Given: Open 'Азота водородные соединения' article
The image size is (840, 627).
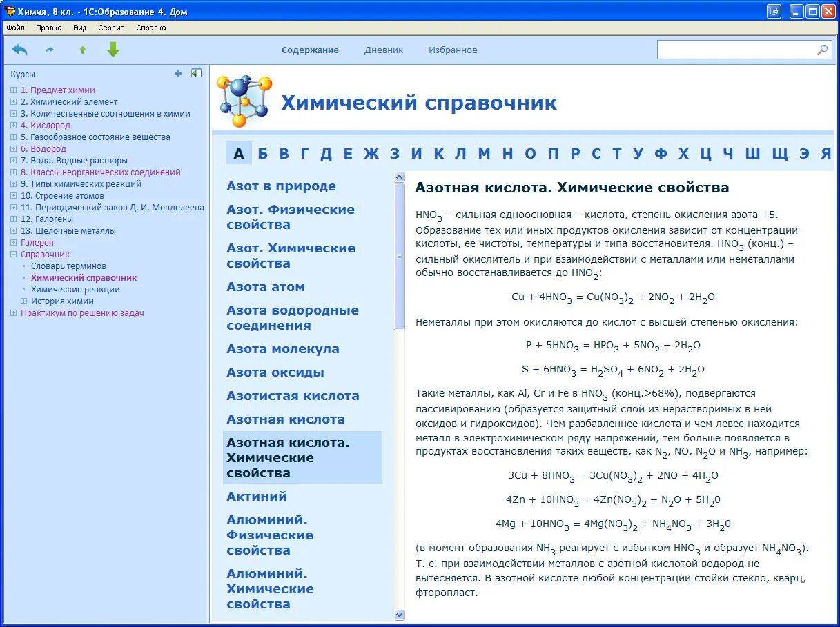Looking at the screenshot, I should point(293,318).
